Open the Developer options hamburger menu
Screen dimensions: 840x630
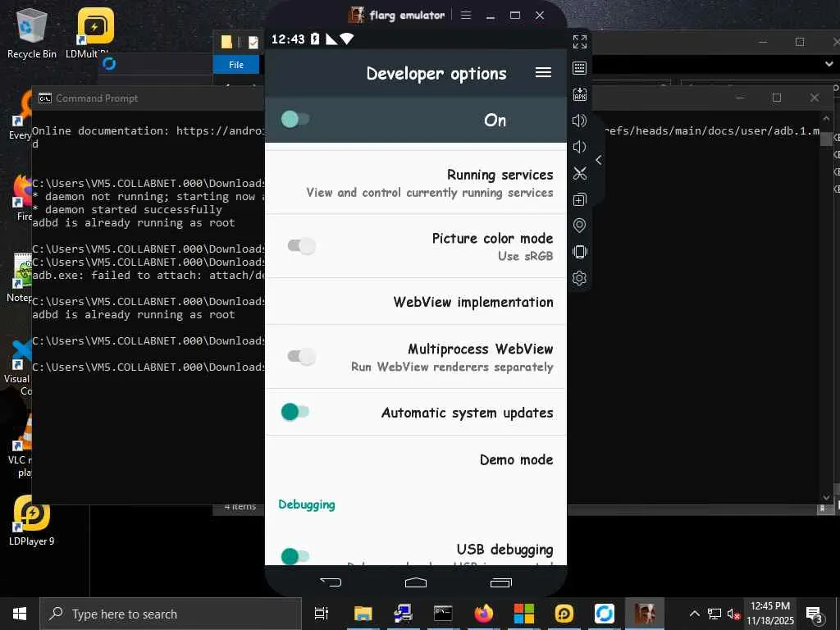[x=543, y=72]
